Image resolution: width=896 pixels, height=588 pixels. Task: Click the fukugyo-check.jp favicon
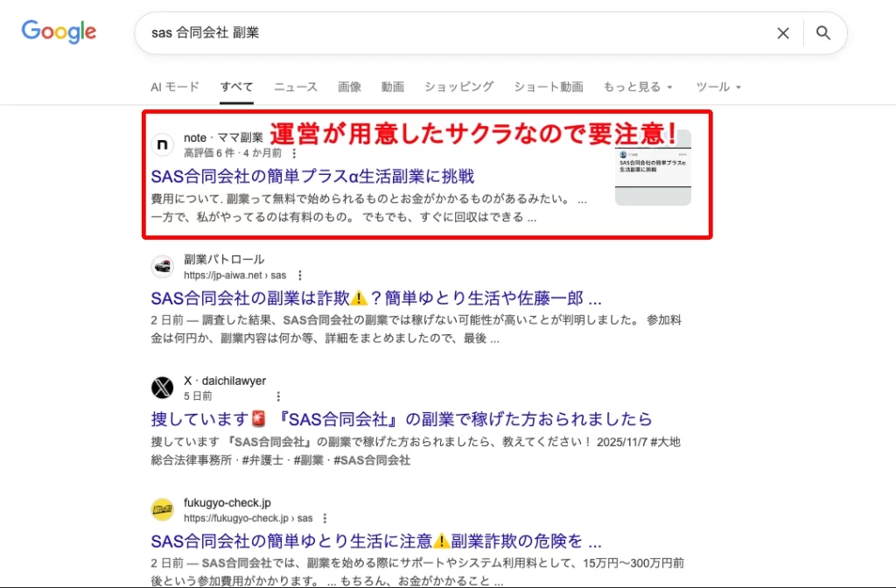click(162, 509)
